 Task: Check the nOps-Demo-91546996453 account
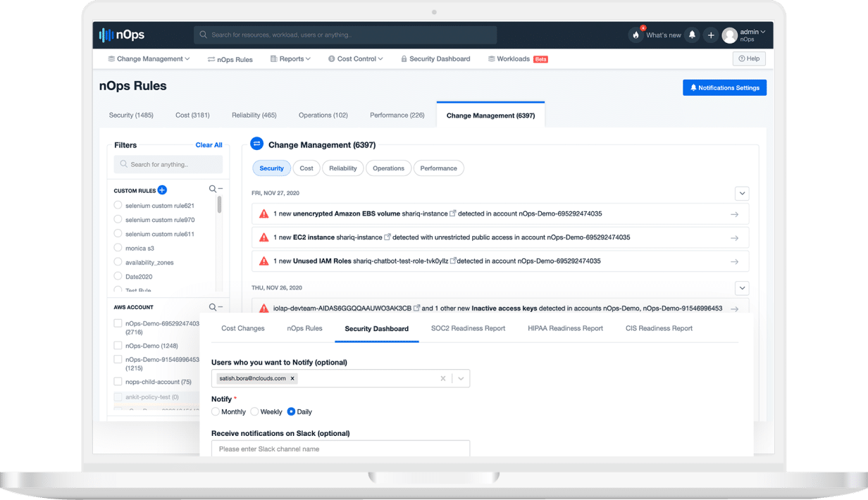118,359
